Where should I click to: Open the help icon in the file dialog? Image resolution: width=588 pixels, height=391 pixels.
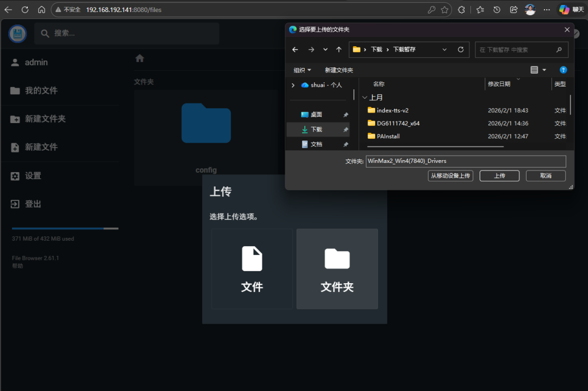(563, 70)
